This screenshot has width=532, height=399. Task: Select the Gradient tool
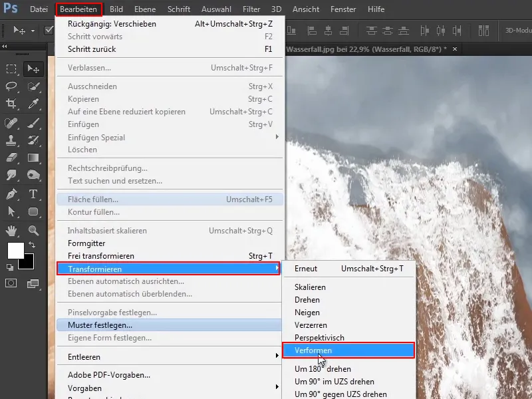(33, 158)
